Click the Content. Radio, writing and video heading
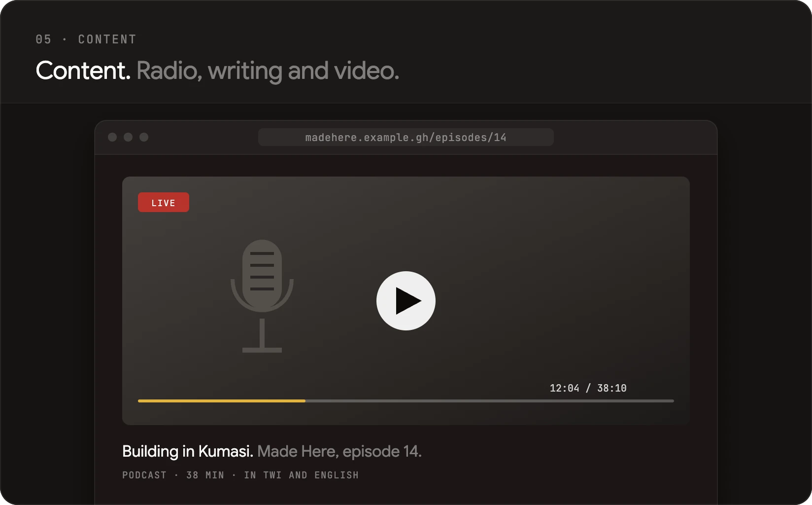812x505 pixels. click(x=217, y=71)
